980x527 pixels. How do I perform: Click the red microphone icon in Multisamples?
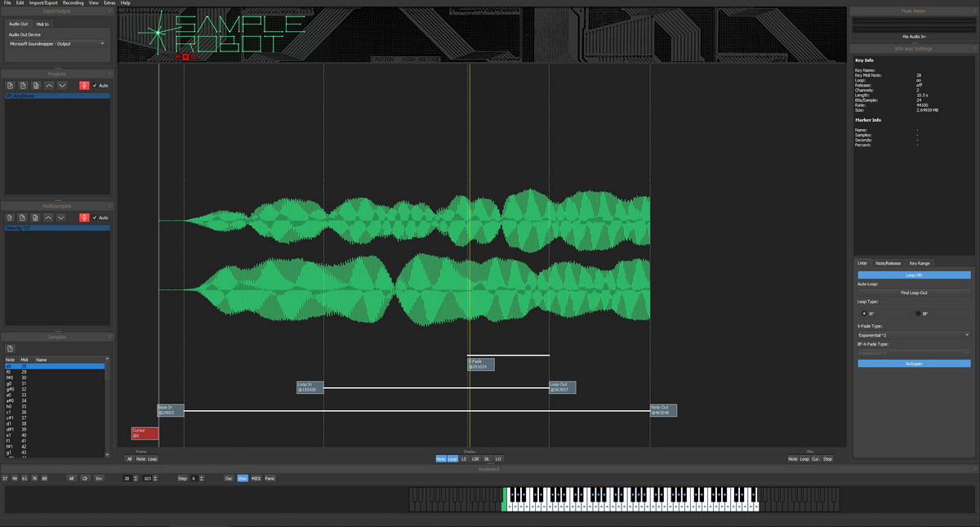click(x=83, y=217)
